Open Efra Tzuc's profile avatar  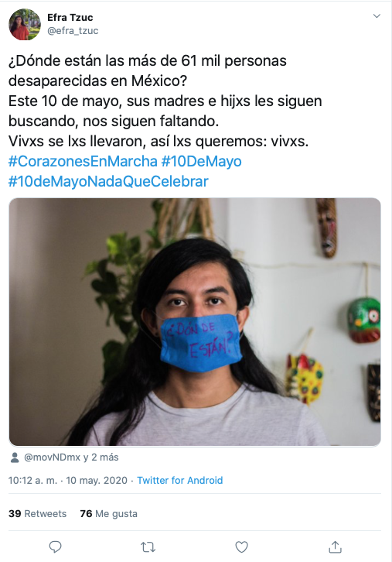point(25,24)
